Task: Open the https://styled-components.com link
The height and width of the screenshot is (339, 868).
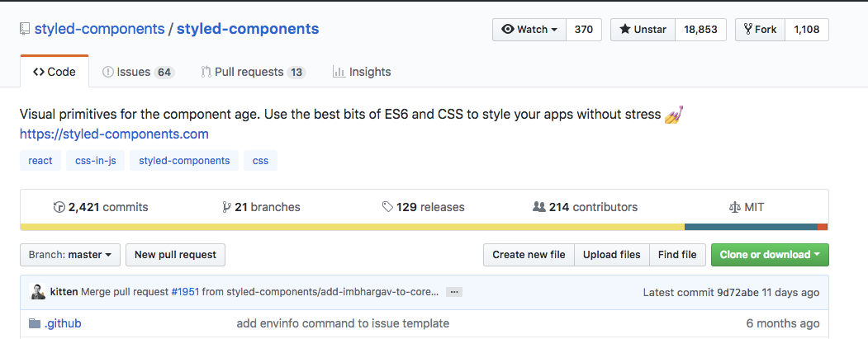Action: pyautogui.click(x=114, y=134)
